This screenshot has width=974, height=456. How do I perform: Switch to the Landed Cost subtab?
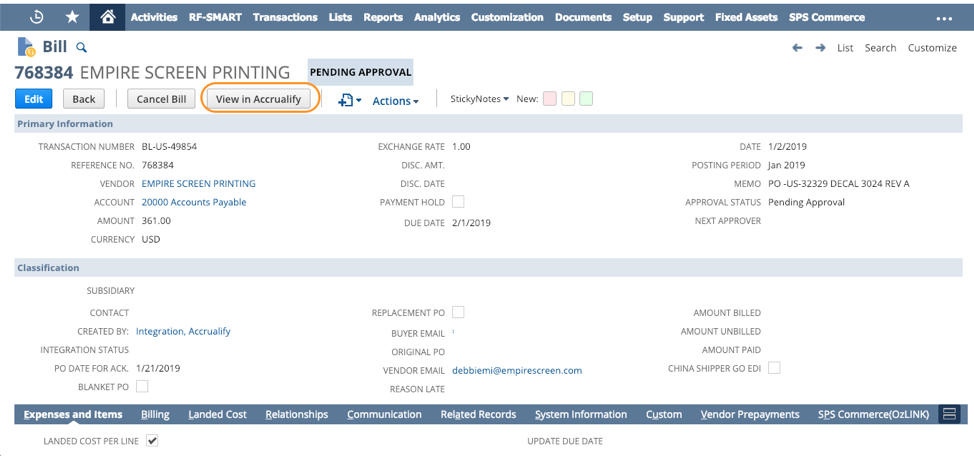pos(217,414)
